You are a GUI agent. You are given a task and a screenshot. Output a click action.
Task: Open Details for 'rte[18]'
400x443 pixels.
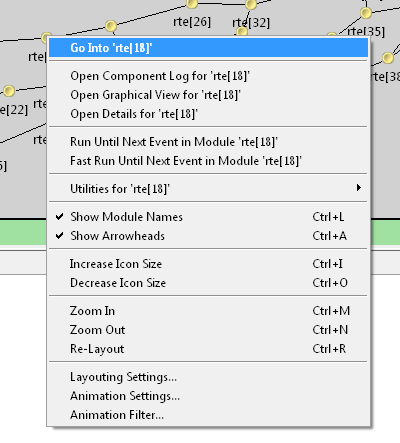(x=208, y=114)
